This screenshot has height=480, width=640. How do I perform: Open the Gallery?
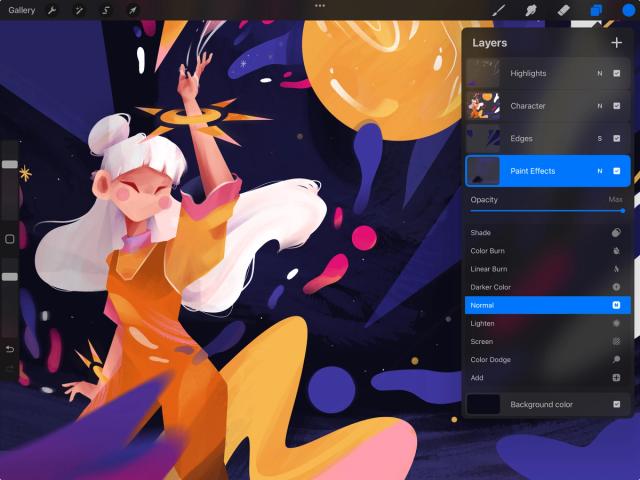(x=22, y=10)
